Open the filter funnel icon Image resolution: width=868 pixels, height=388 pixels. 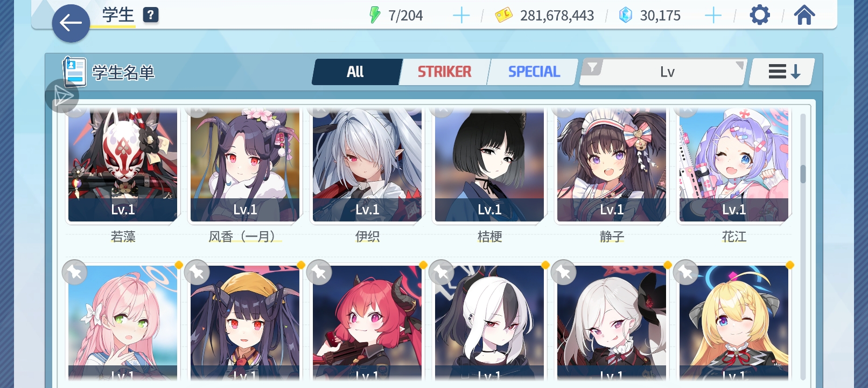[x=592, y=67]
